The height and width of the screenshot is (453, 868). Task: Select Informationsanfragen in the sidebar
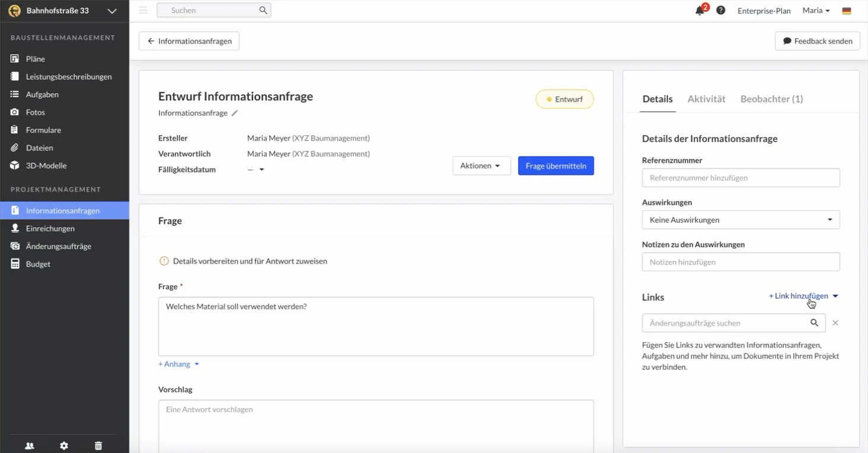[x=65, y=210]
